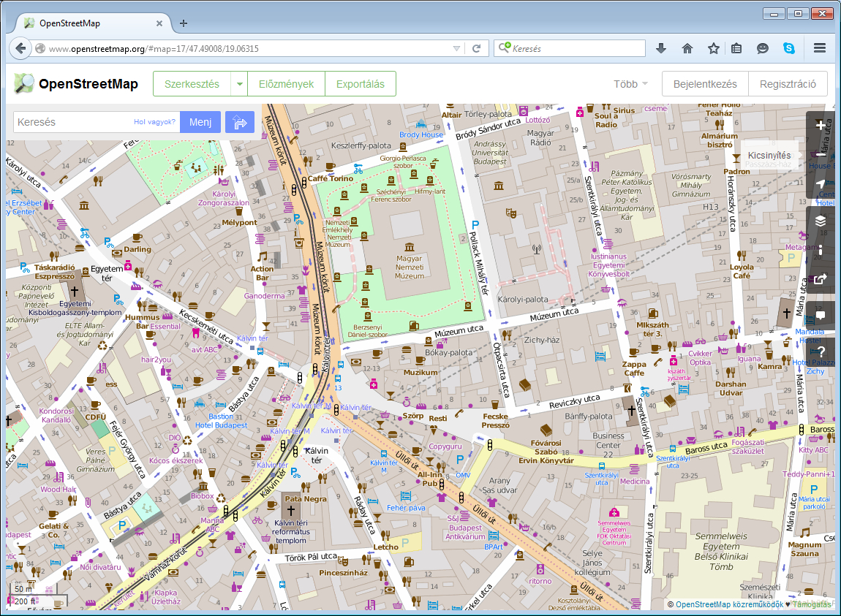Click the Brody House label on map
This screenshot has height=616, width=841.
(421, 134)
